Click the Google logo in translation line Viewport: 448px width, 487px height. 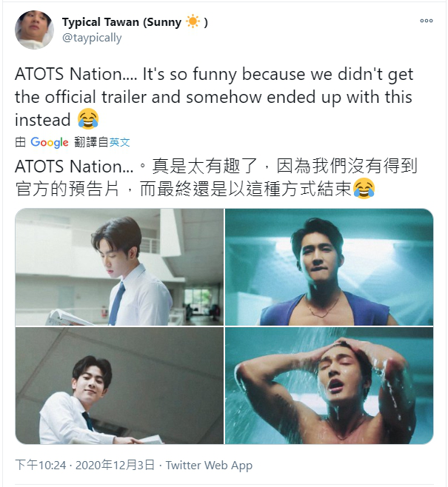click(x=50, y=142)
